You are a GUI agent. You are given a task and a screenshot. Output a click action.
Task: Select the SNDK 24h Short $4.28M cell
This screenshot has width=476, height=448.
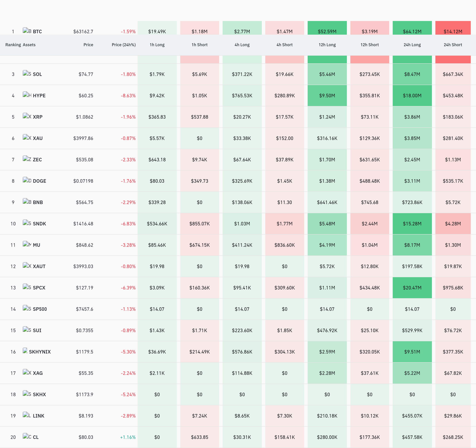point(453,224)
